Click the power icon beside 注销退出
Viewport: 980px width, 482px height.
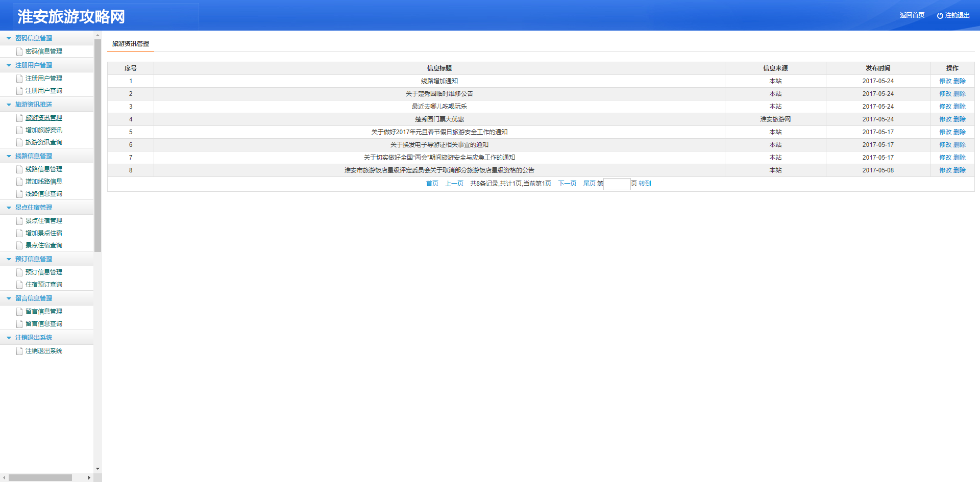(x=940, y=16)
